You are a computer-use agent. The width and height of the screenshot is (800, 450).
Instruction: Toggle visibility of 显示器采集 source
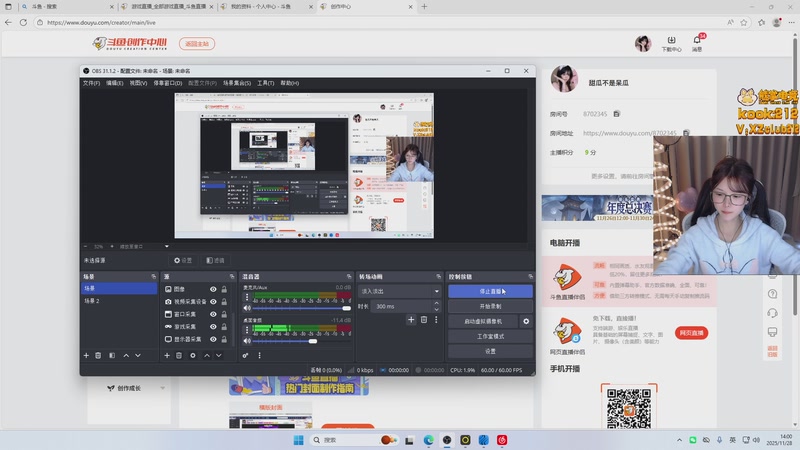pos(213,339)
